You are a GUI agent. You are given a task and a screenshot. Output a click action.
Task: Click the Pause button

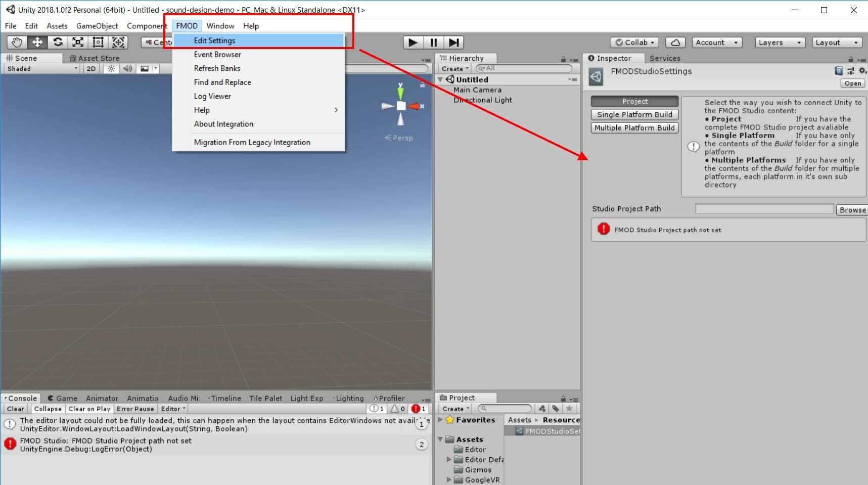pos(433,42)
